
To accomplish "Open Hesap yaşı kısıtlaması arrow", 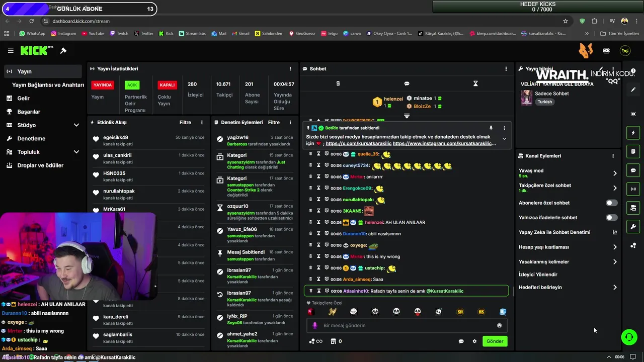I will [614, 247].
